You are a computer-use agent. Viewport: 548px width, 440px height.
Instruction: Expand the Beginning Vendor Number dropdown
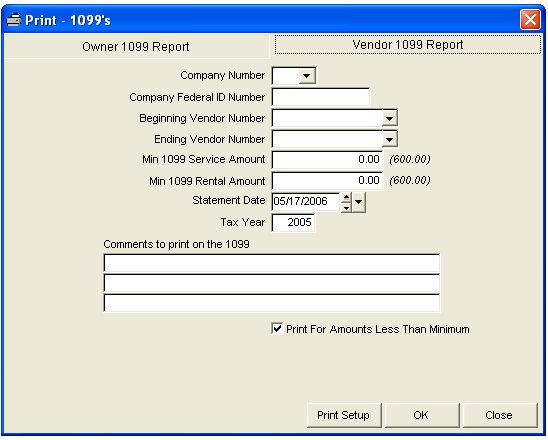pos(389,118)
